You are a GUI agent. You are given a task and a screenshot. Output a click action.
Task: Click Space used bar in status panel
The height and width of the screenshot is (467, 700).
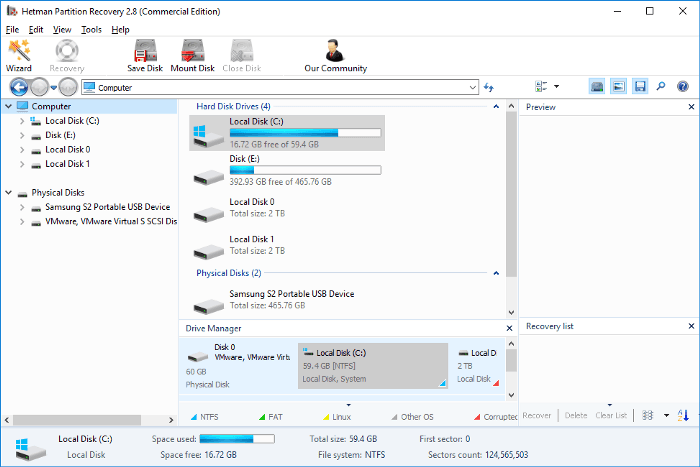coord(237,439)
